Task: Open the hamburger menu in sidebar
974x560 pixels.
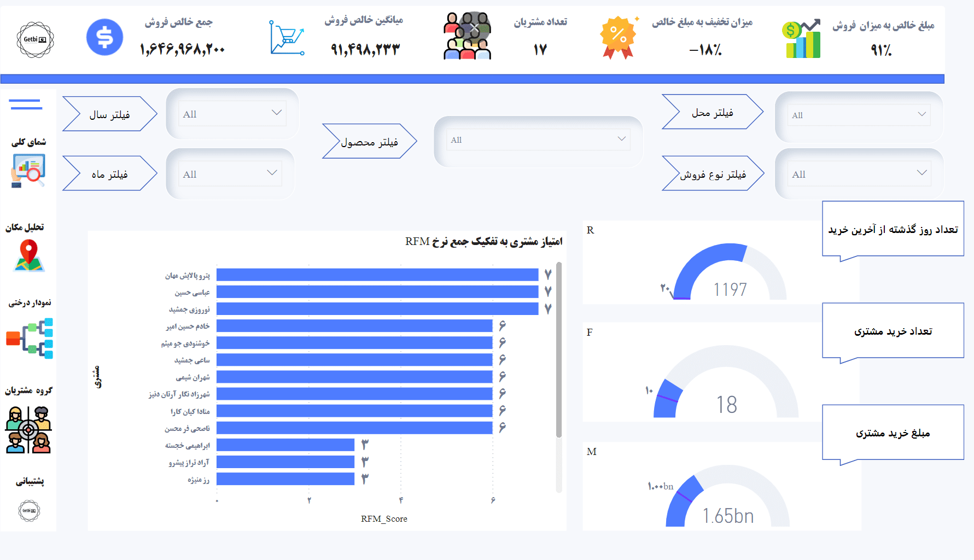Action: [x=26, y=104]
